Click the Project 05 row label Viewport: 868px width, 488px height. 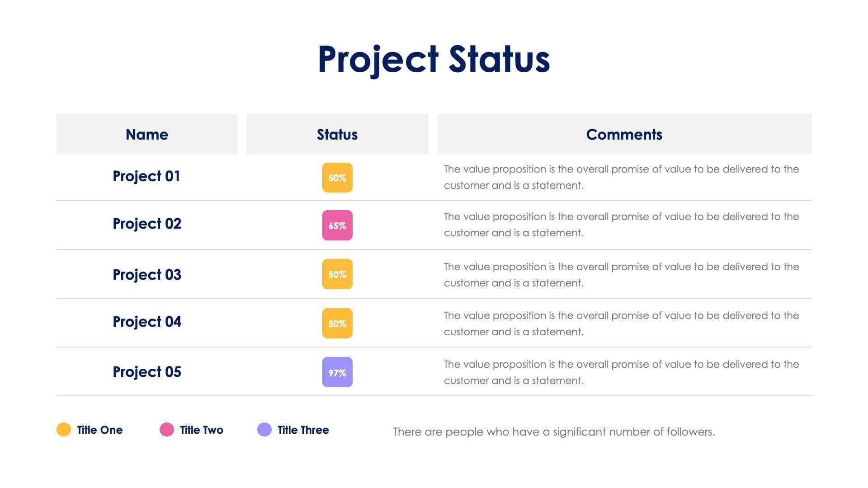point(147,372)
